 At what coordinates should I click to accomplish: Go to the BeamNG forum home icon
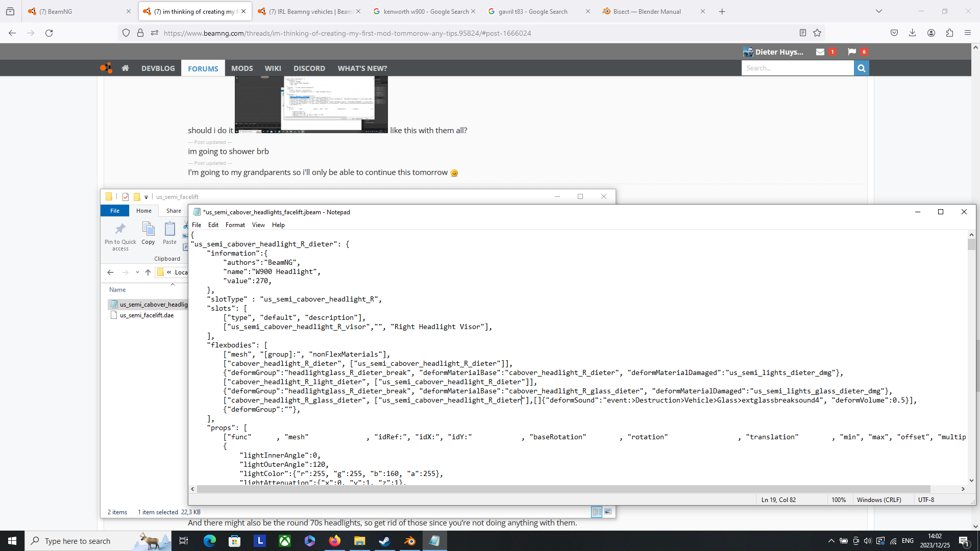pos(125,68)
